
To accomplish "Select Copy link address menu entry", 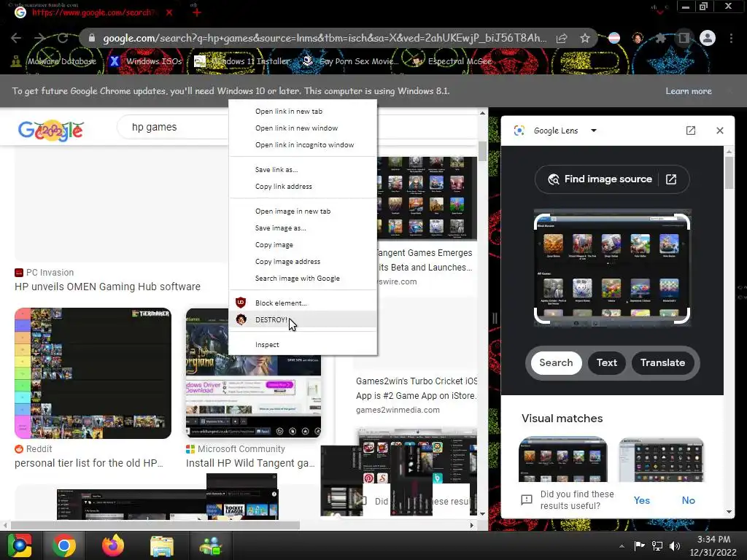I will tap(303, 186).
